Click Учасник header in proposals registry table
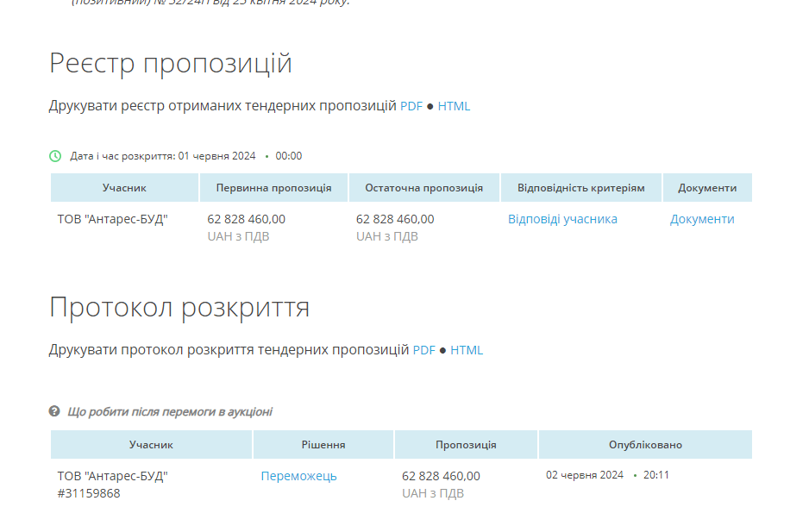 click(x=124, y=188)
